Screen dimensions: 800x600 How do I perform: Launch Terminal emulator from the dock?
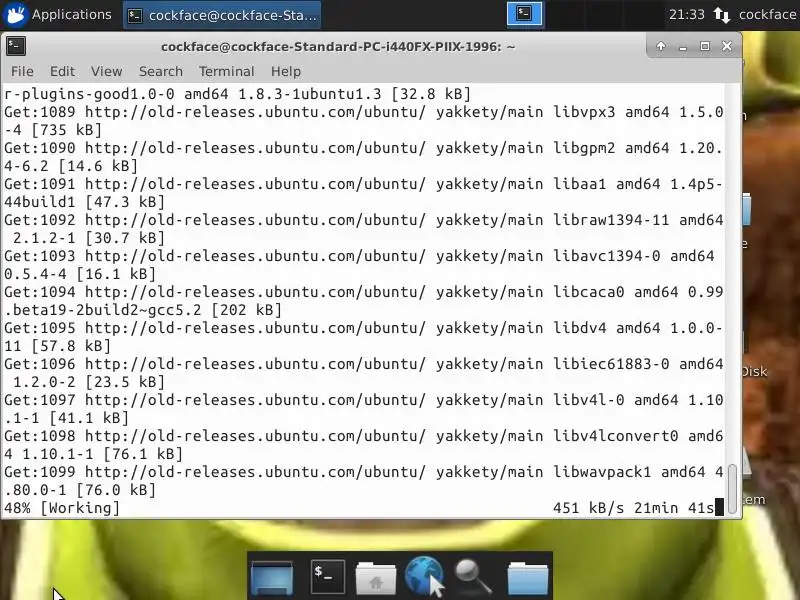click(x=328, y=577)
